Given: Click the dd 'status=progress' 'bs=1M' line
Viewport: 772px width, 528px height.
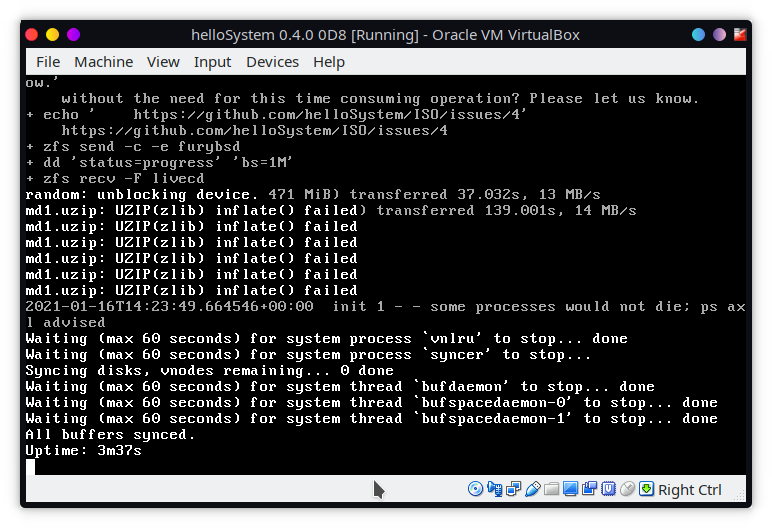Looking at the screenshot, I should point(160,163).
